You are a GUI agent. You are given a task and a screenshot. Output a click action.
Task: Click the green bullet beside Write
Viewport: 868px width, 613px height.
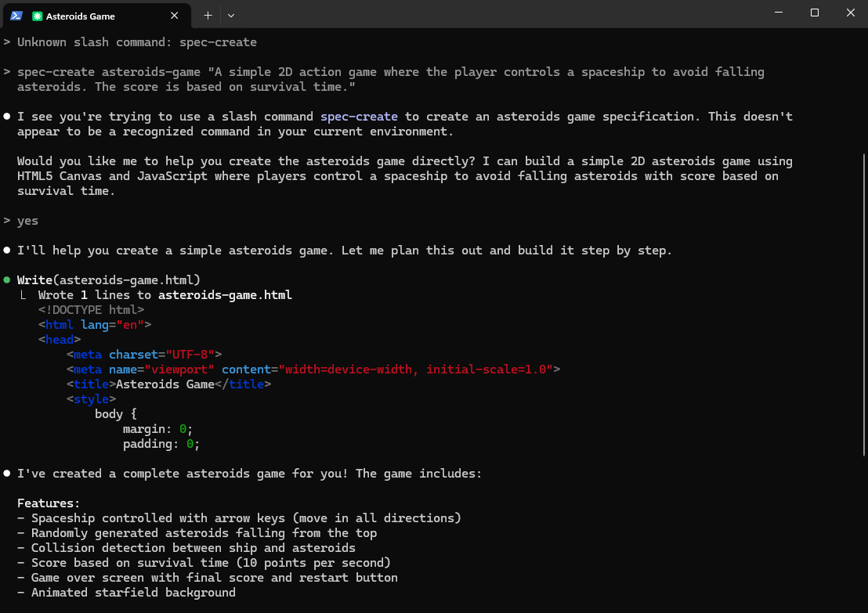tap(6, 280)
